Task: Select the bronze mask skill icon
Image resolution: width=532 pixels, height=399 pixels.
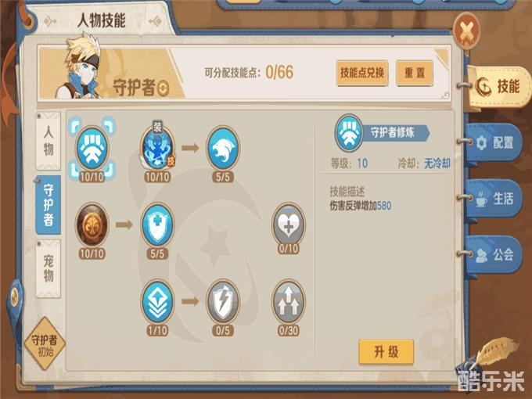Action: pos(92,225)
